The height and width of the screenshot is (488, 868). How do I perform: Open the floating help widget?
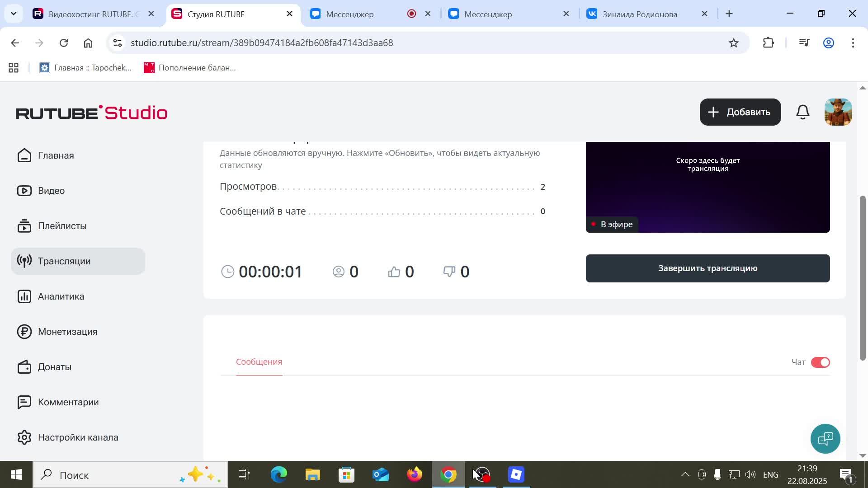coord(825,438)
